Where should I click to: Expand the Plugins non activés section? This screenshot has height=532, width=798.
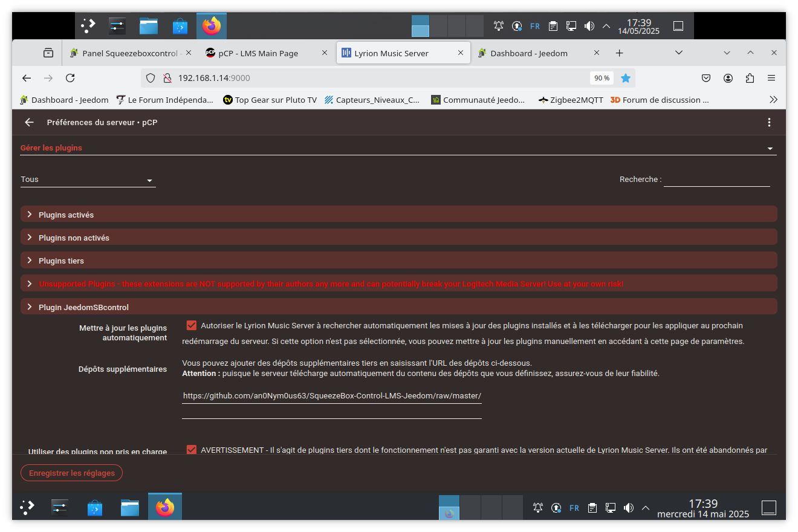point(398,238)
